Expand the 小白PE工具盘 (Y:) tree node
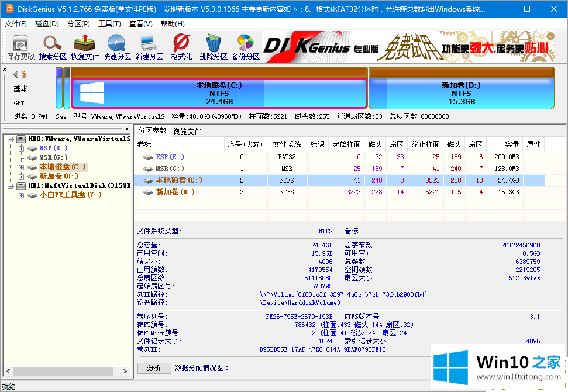Viewport: 568px width, 392px height. [22, 195]
